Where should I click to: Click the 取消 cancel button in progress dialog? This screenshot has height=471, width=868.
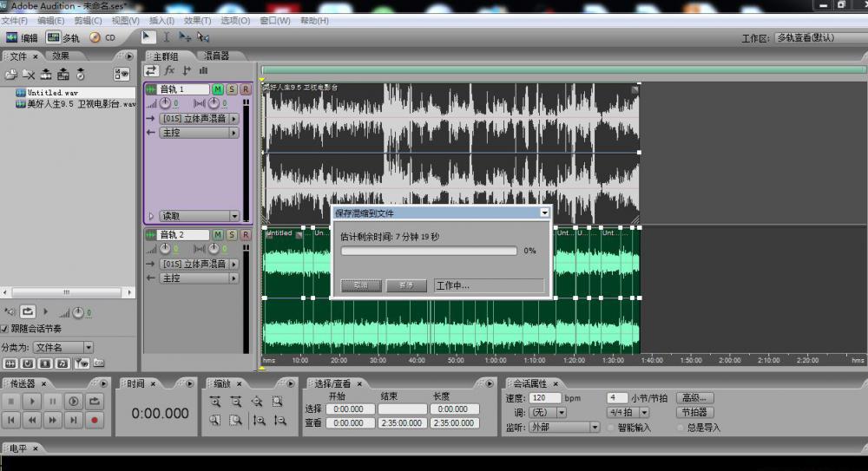361,285
